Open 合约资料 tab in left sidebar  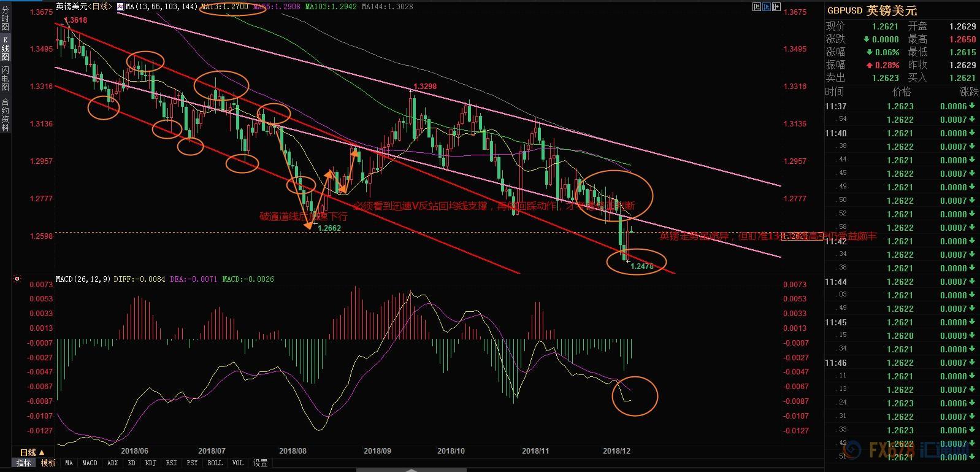(x=5, y=115)
